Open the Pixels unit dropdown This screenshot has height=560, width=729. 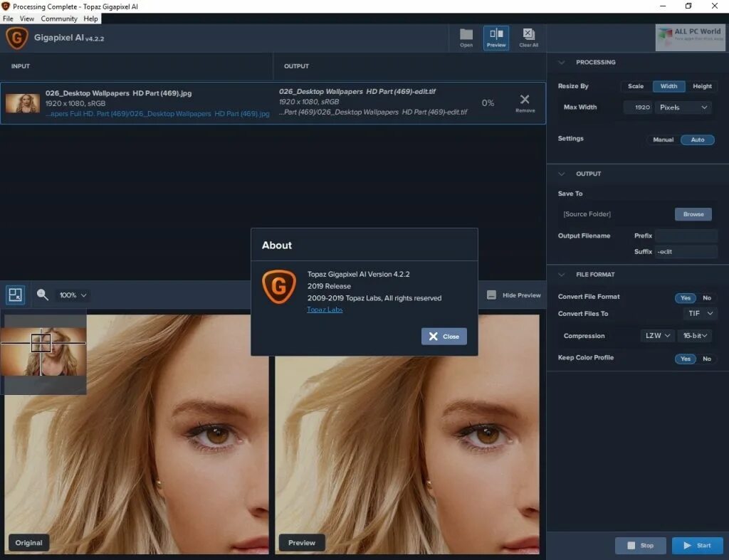click(x=683, y=107)
